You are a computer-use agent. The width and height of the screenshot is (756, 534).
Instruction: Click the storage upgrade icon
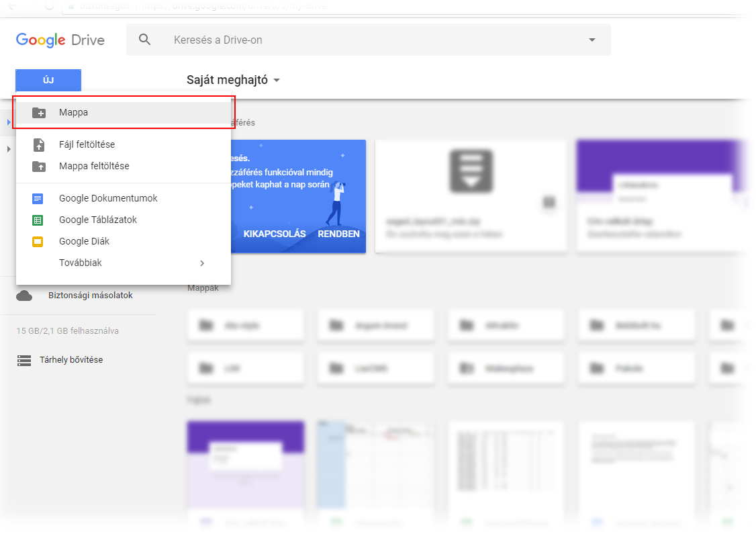click(25, 360)
